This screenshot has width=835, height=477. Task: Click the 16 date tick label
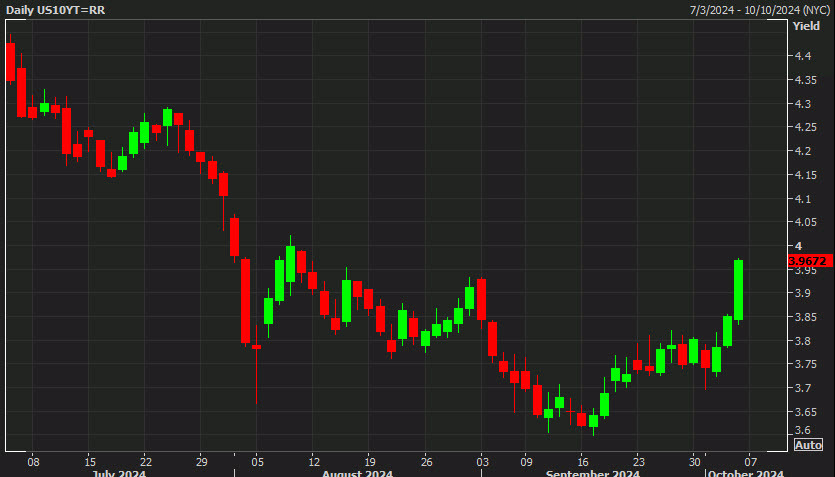(583, 462)
